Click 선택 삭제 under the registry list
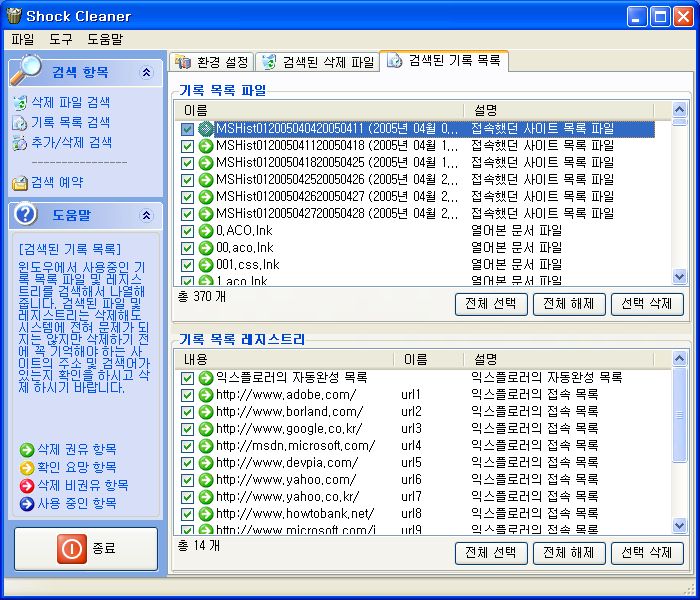 point(647,554)
